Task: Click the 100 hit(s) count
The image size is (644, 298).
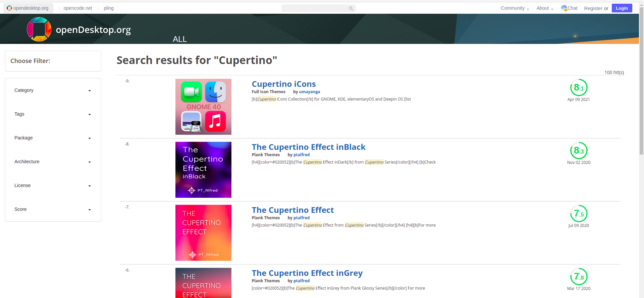Action: pyautogui.click(x=614, y=72)
